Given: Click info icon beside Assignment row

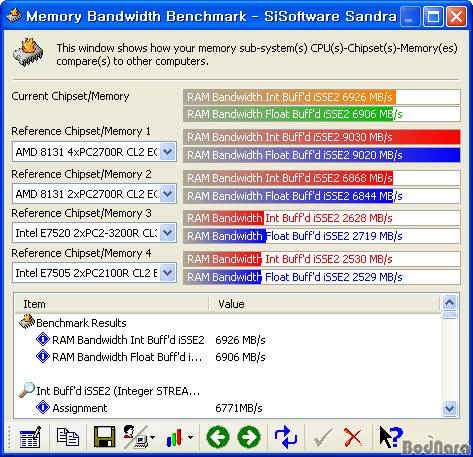Looking at the screenshot, I should coord(43,407).
